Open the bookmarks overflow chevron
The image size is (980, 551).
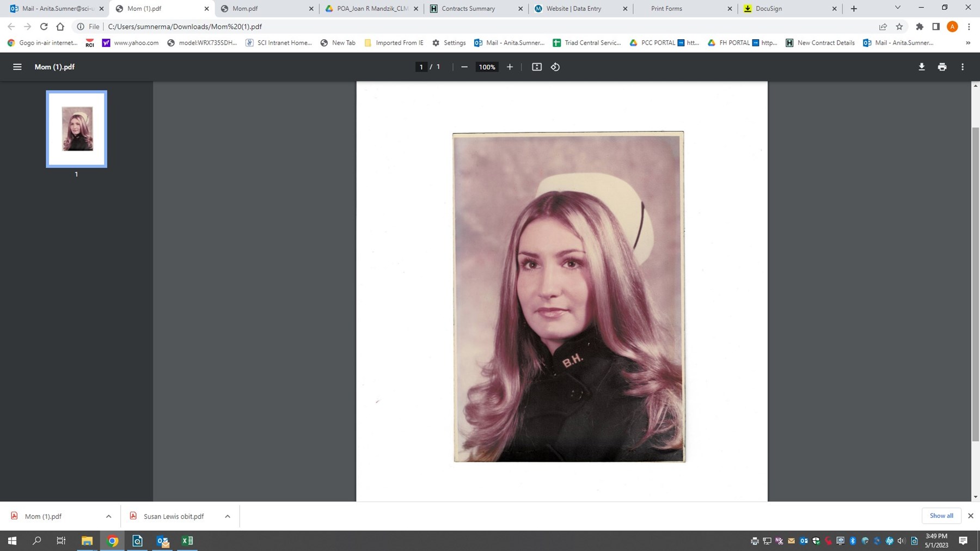(x=968, y=42)
